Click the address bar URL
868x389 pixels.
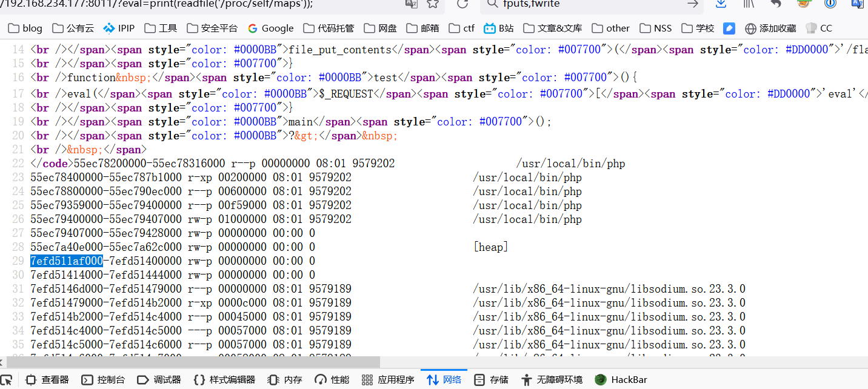click(156, 4)
